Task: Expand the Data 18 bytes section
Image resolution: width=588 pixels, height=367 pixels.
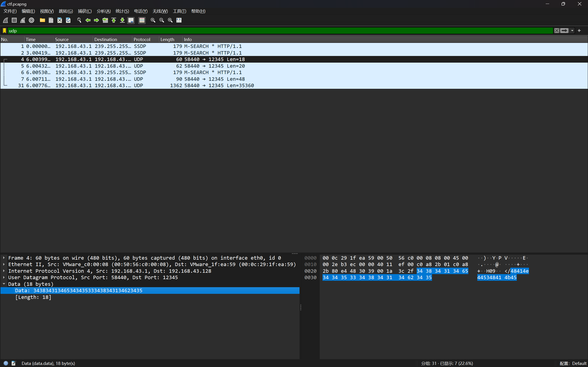Action: 4,284
